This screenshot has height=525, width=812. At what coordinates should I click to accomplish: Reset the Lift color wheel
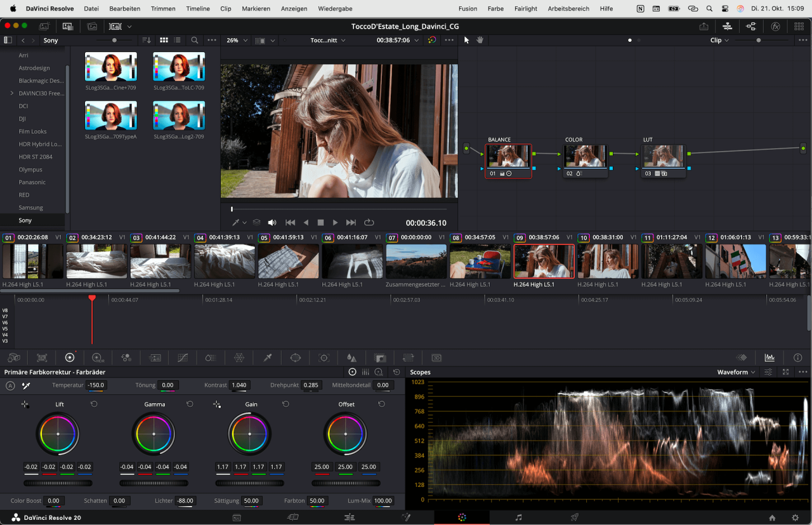tap(94, 404)
